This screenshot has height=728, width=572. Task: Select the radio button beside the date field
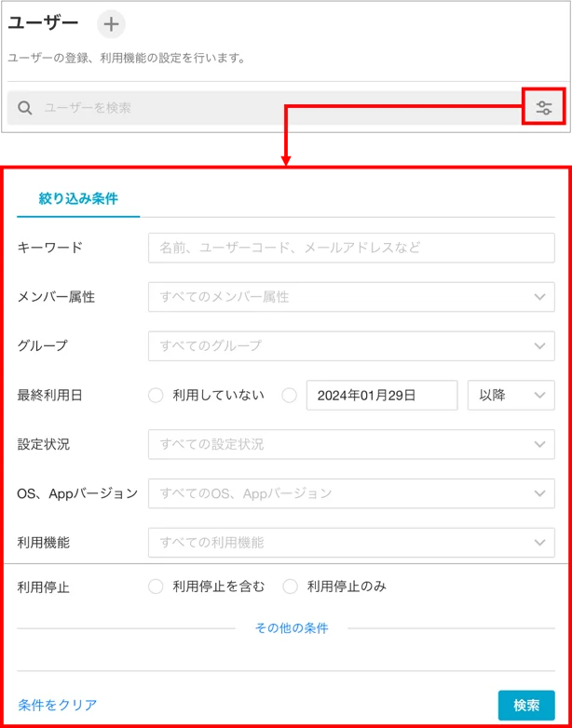click(290, 396)
